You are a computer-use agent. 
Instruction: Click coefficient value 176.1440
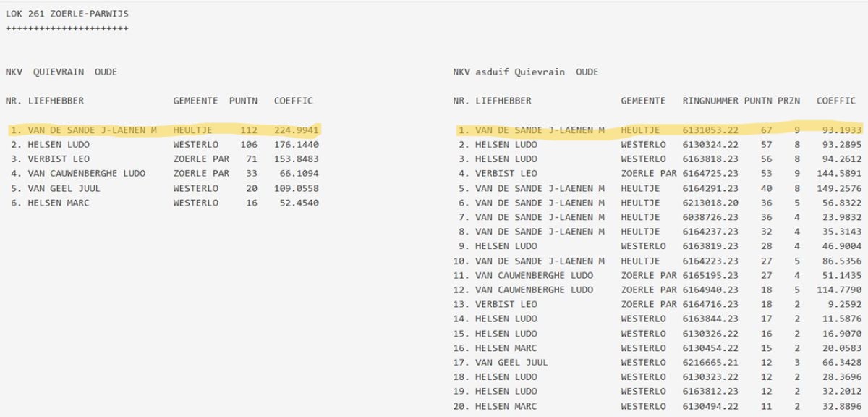pos(296,145)
